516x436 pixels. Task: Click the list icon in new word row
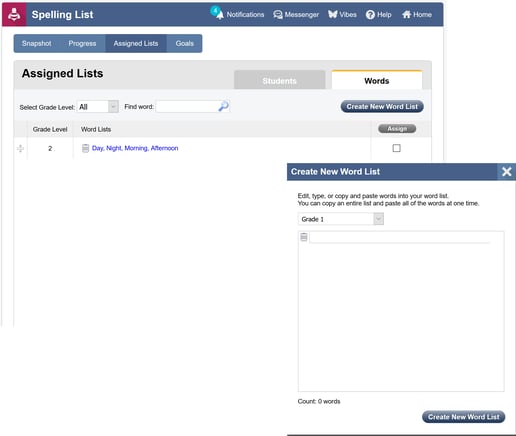point(304,237)
